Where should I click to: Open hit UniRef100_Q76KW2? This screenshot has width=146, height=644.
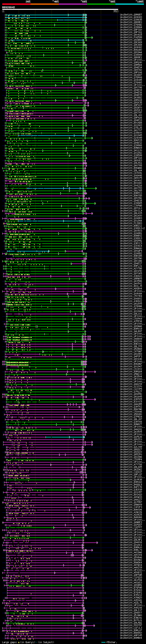[131, 25]
